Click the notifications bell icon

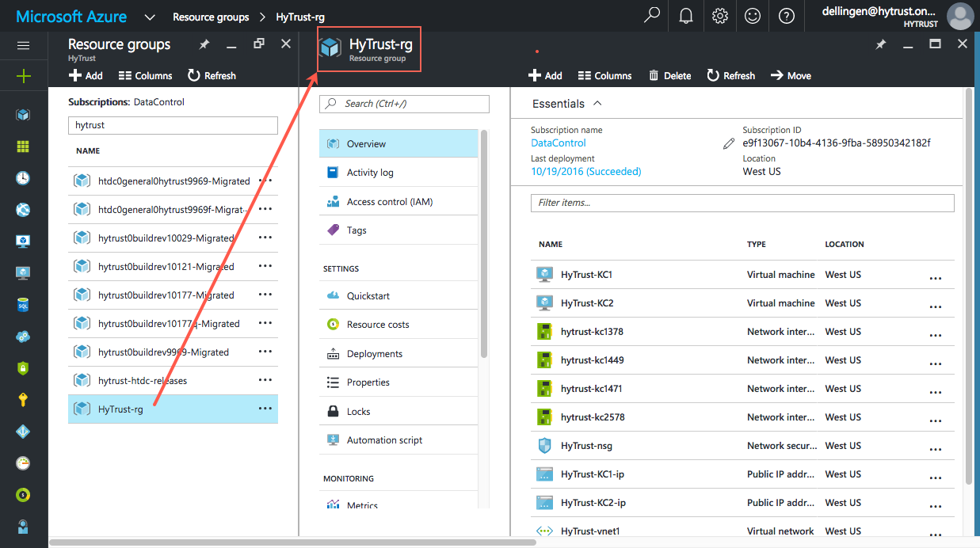tap(685, 16)
